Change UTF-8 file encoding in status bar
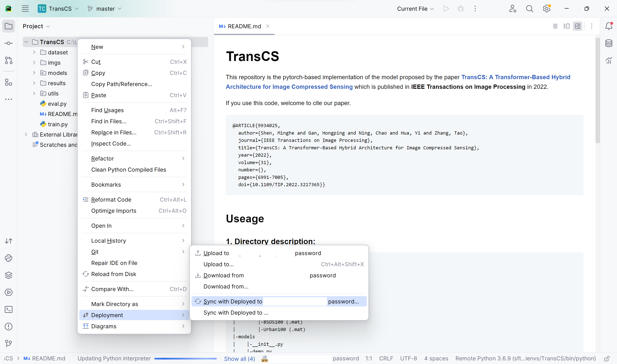This screenshot has width=617, height=364. (408, 358)
